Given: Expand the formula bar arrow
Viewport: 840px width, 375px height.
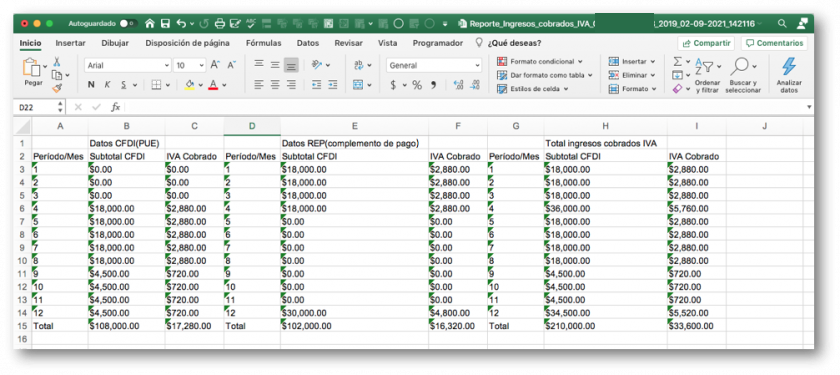Looking at the screenshot, I should (808, 107).
